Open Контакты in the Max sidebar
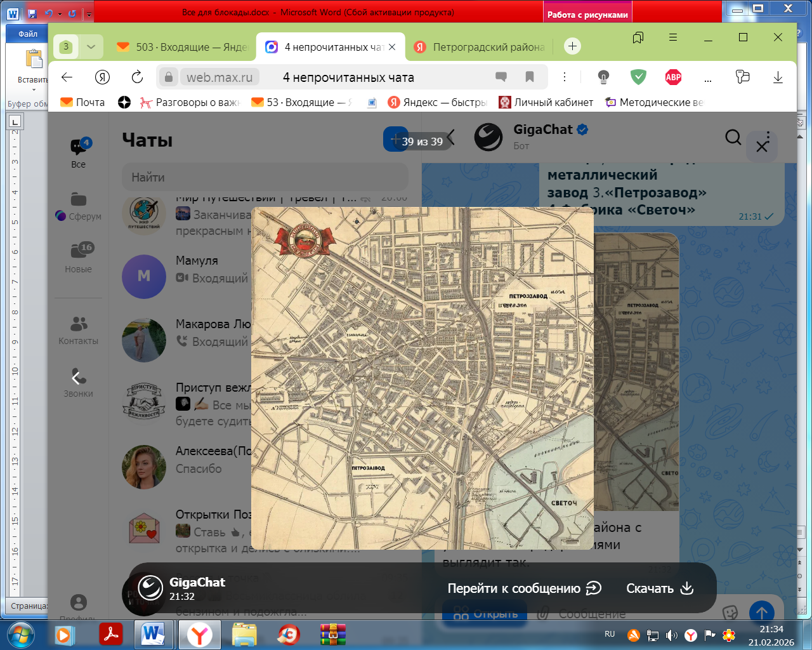The image size is (812, 650). coord(79,331)
